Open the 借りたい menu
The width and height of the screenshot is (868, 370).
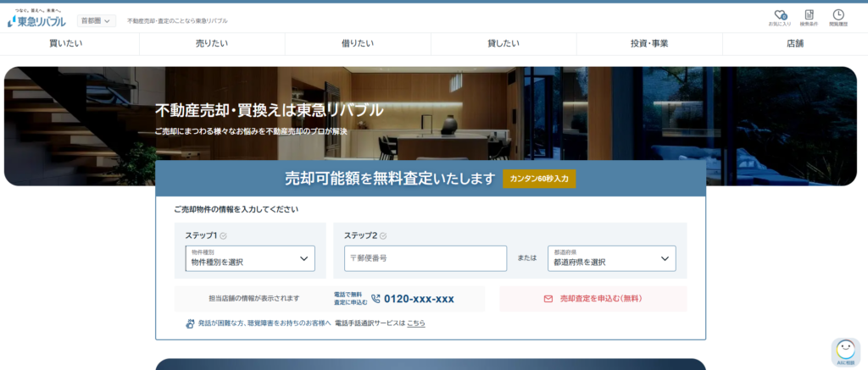[358, 44]
